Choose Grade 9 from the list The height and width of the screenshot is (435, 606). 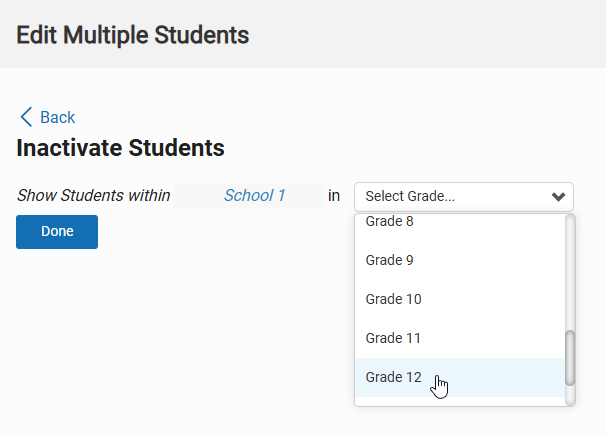click(460, 260)
